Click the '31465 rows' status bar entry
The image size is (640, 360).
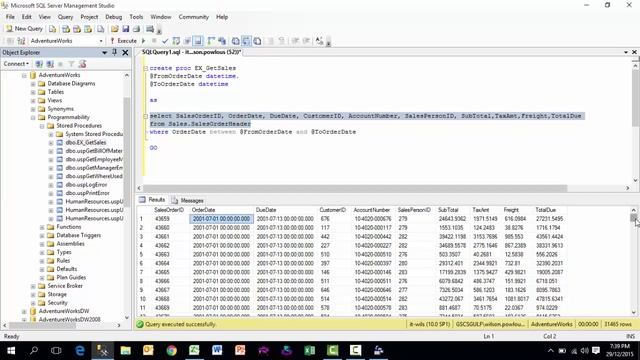pos(618,324)
